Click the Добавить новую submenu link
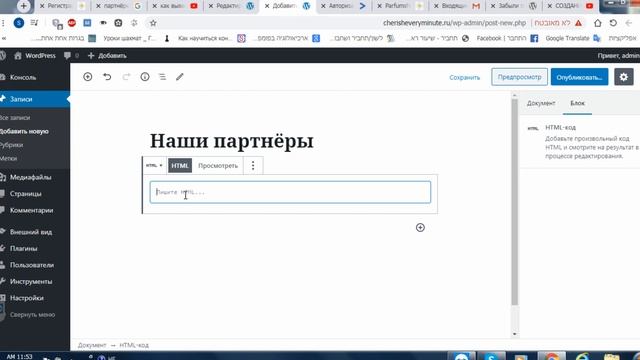640x360 pixels. pos(24,131)
